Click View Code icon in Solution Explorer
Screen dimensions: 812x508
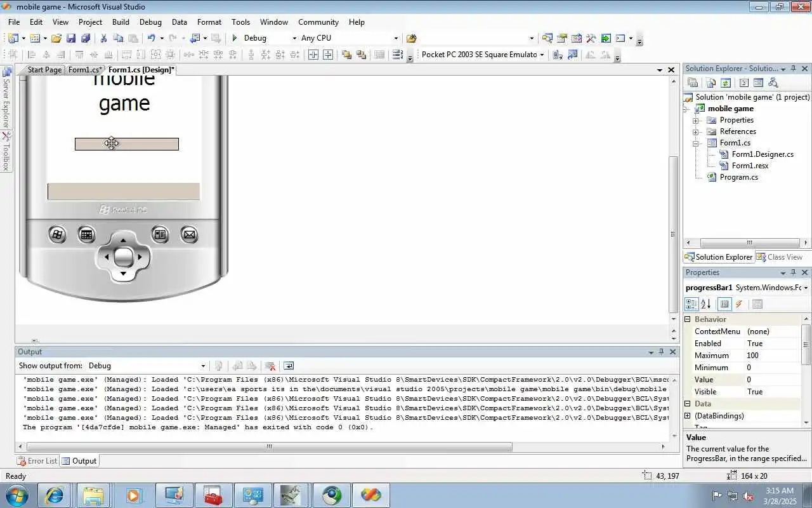click(x=744, y=83)
